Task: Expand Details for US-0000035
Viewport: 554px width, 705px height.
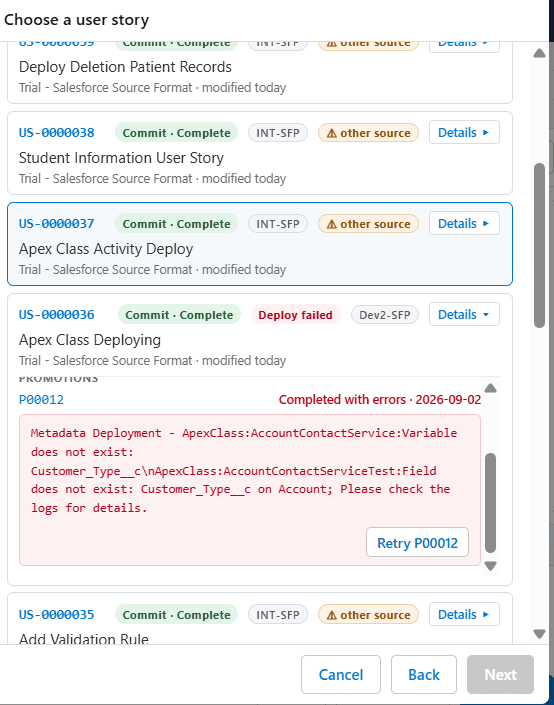Action: click(464, 614)
